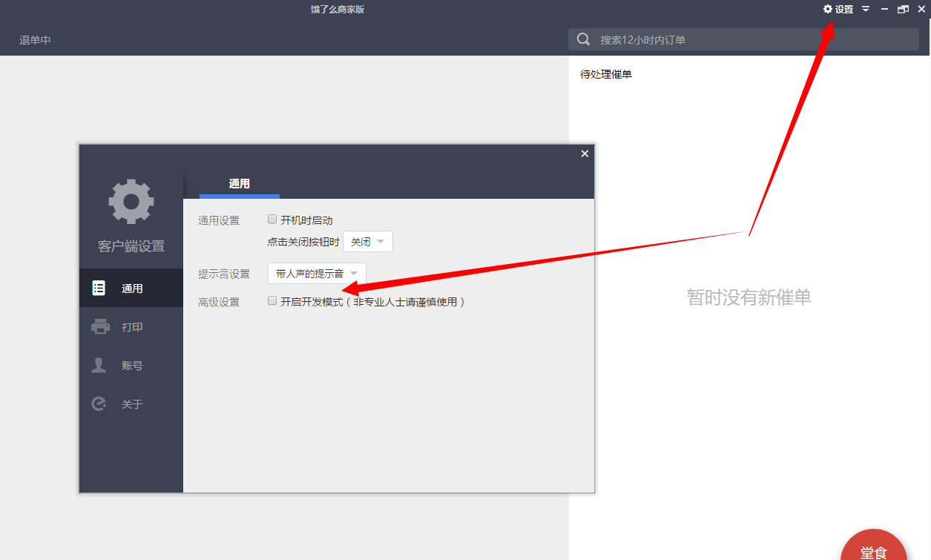Open the 打印 settings section
This screenshot has width=931, height=560.
pyautogui.click(x=131, y=327)
